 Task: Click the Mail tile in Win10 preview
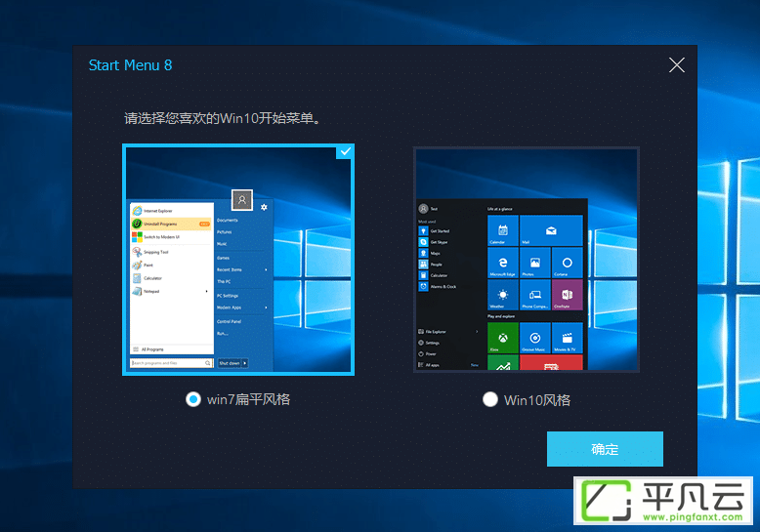(x=551, y=230)
